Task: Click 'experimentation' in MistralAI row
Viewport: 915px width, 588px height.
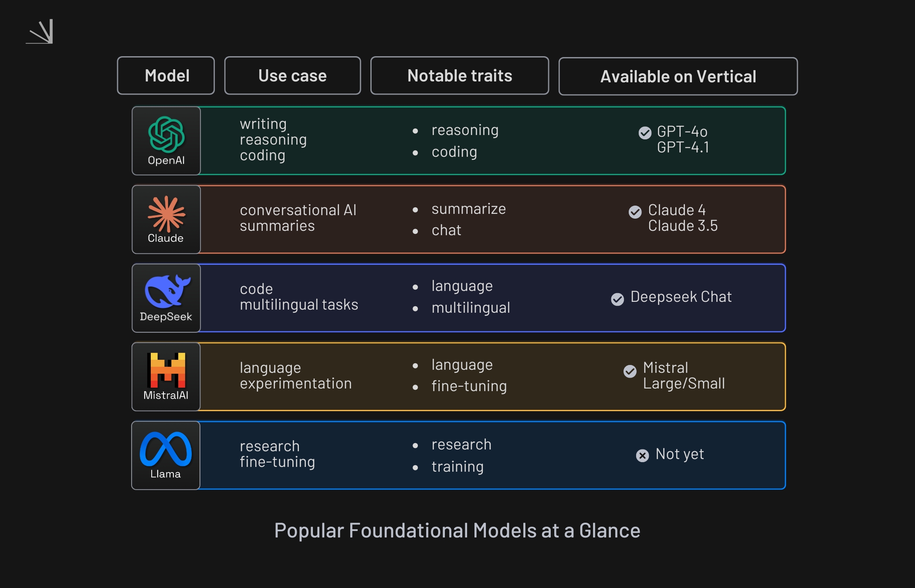Action: pyautogui.click(x=296, y=384)
